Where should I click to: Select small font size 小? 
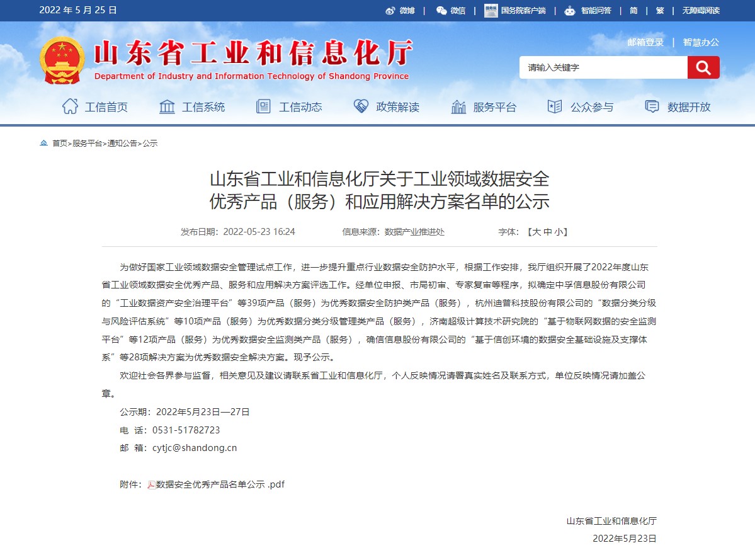click(559, 232)
